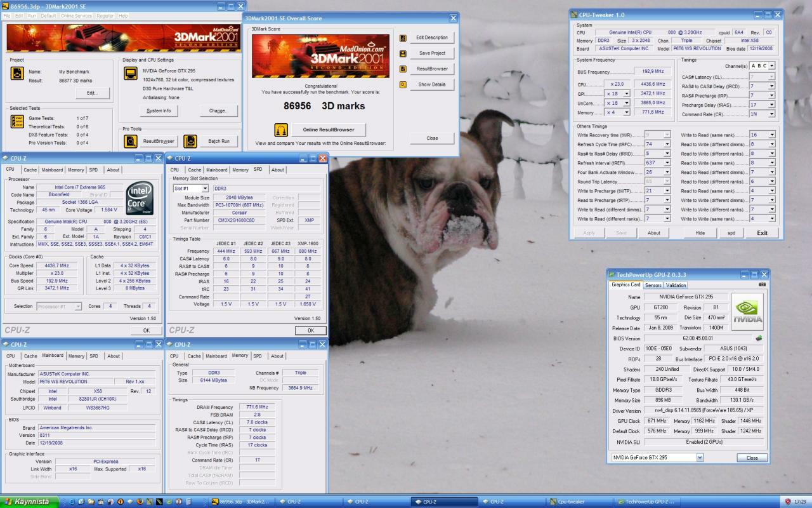Open the Käynnistä start menu
812x508 pixels.
point(30,502)
